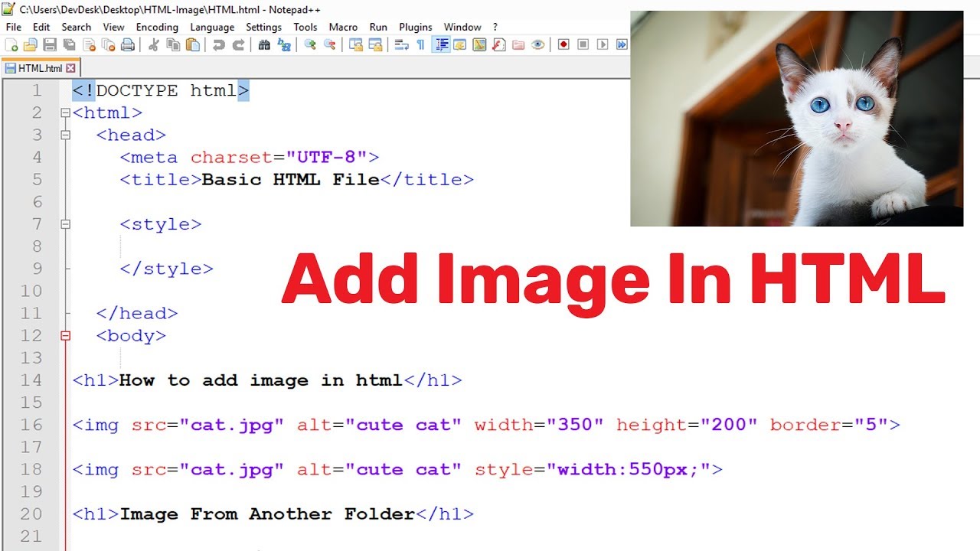This screenshot has height=551, width=980.
Task: Click the Cut scissors icon
Action: point(153,45)
